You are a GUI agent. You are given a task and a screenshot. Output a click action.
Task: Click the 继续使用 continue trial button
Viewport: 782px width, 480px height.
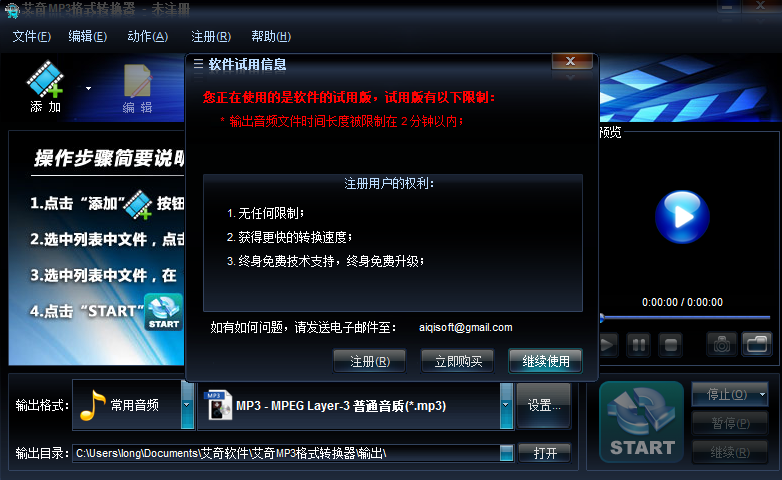point(546,361)
